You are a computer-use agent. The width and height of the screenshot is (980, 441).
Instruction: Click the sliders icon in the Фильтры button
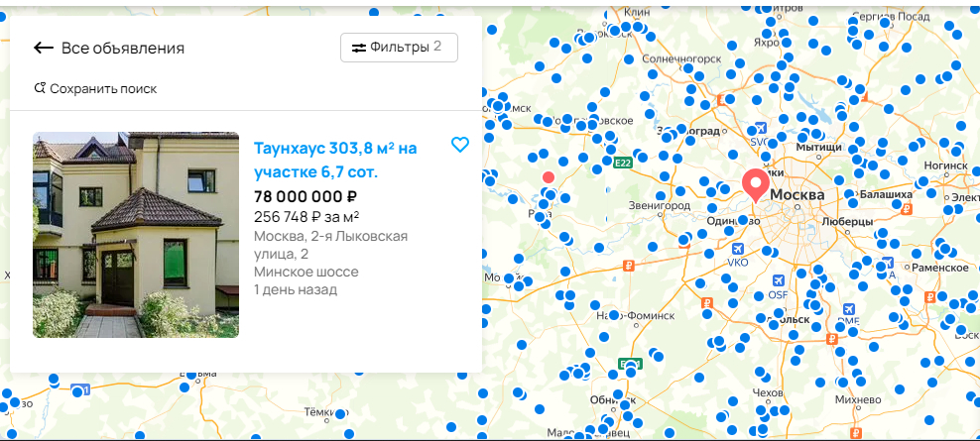(358, 48)
